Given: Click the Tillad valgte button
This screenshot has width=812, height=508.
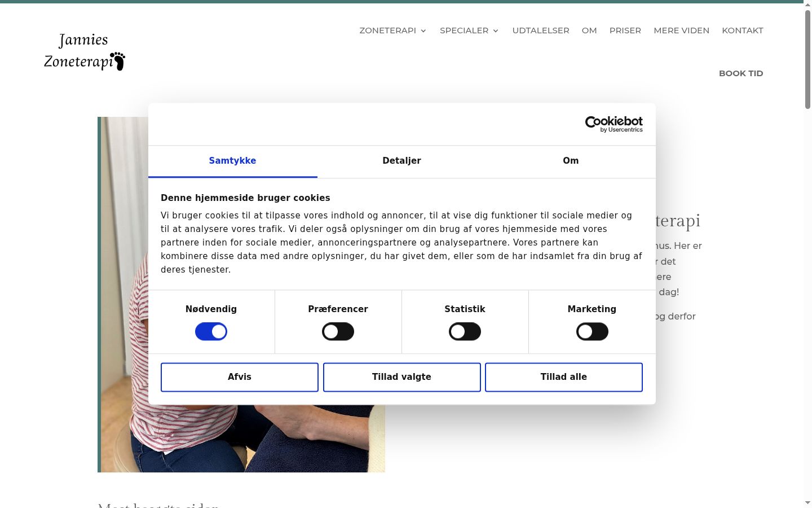Looking at the screenshot, I should click(x=401, y=377).
